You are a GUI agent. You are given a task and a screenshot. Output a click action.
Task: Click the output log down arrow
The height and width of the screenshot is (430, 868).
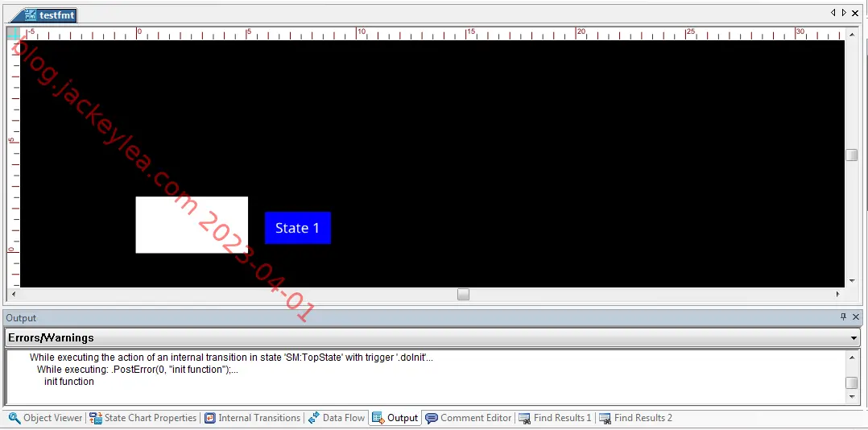(852, 397)
